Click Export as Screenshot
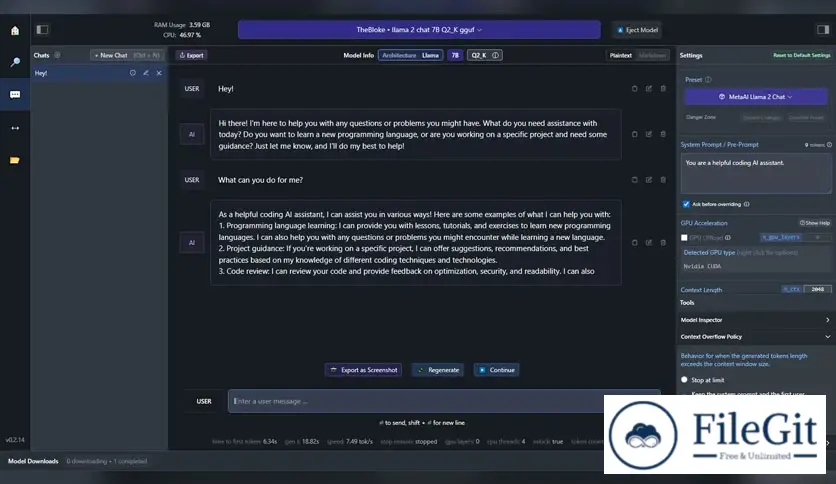 click(364, 370)
